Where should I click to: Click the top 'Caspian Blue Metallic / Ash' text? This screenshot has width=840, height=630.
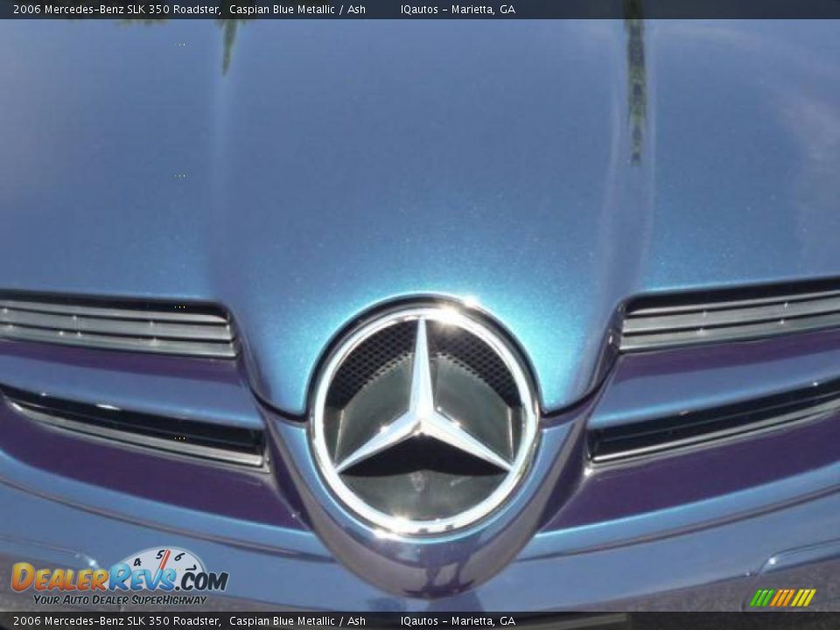pyautogui.click(x=297, y=9)
